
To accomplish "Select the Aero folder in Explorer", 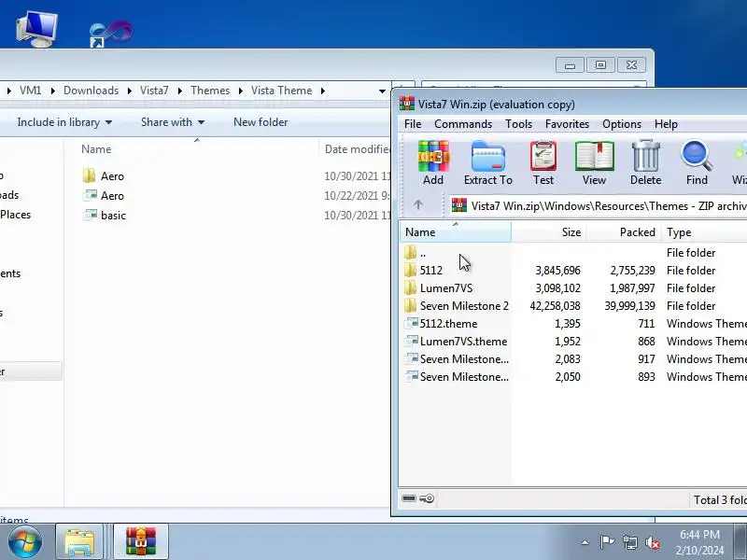I will (x=103, y=176).
